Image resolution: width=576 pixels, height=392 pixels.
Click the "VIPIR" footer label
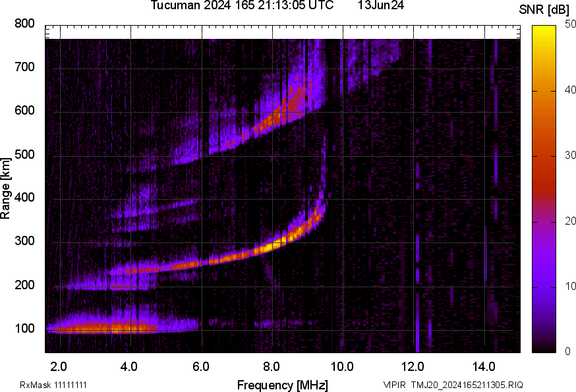tap(395, 385)
